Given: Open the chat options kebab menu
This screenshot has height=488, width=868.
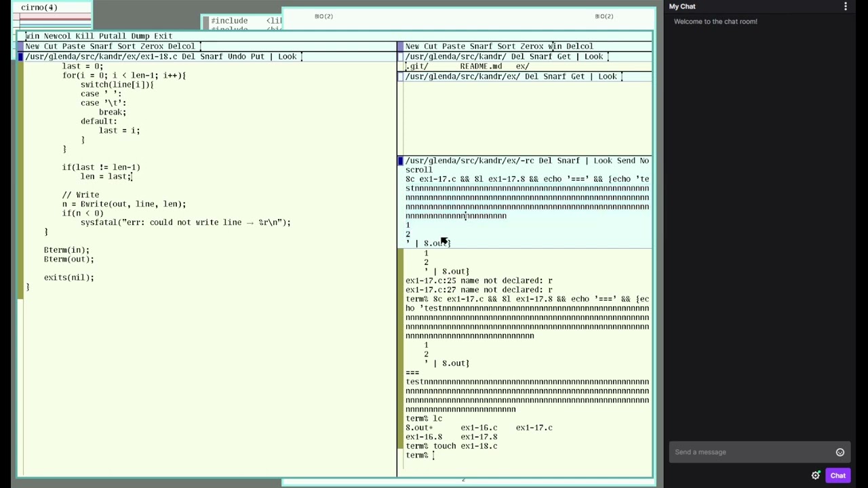Looking at the screenshot, I should [x=846, y=6].
